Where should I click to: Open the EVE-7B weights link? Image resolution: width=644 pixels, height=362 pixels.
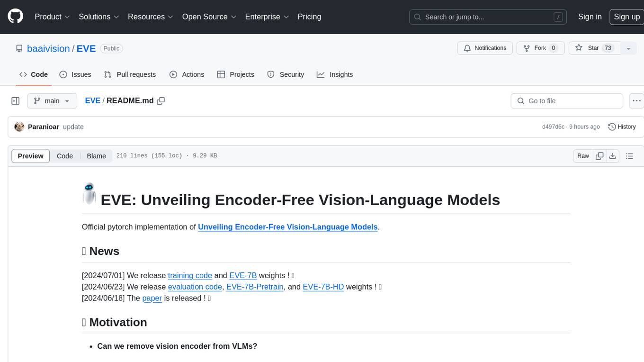point(243,275)
